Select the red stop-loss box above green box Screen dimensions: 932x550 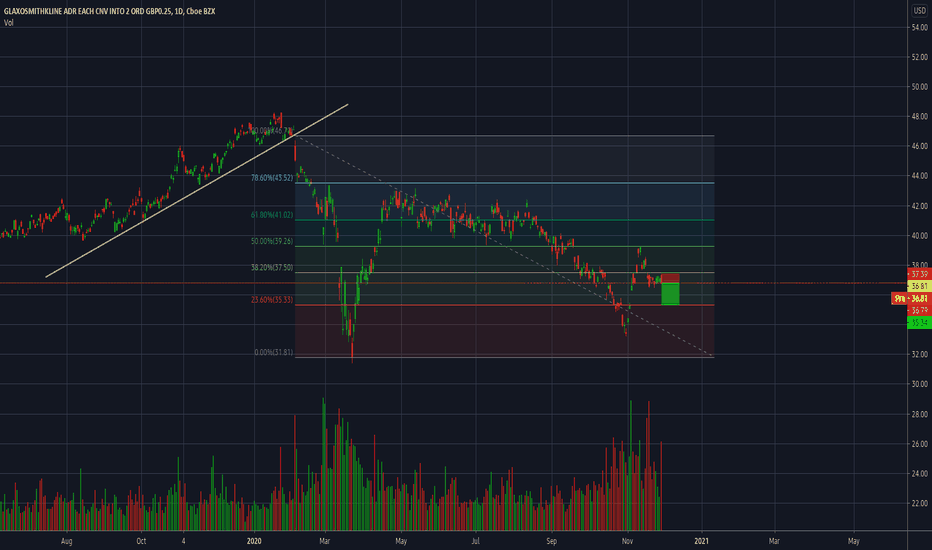coord(670,278)
